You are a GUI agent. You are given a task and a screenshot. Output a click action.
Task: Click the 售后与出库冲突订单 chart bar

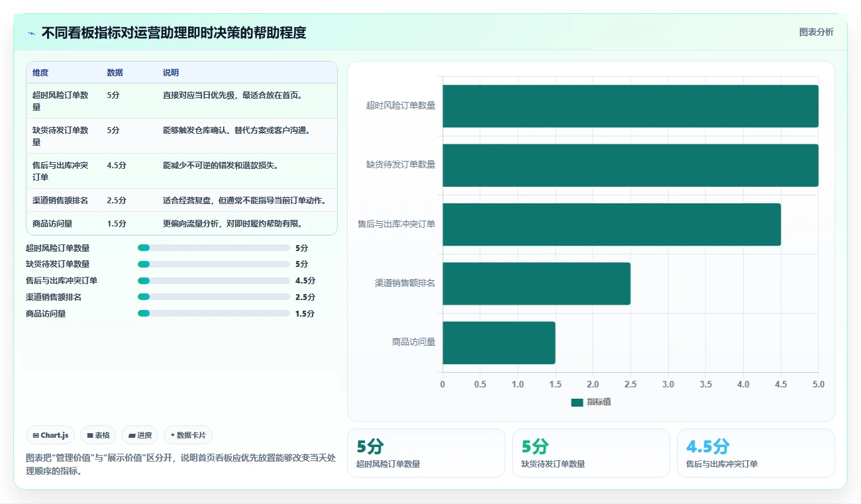[x=612, y=225]
